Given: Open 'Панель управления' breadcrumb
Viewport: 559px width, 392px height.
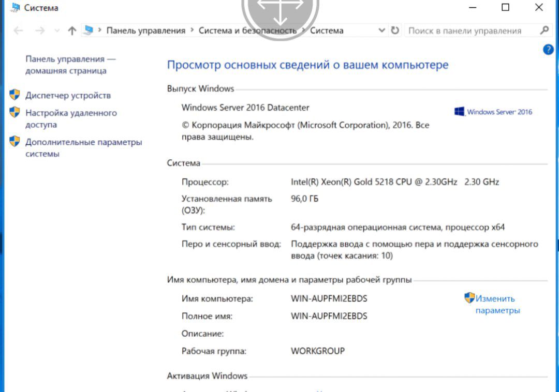Looking at the screenshot, I should pos(146,31).
